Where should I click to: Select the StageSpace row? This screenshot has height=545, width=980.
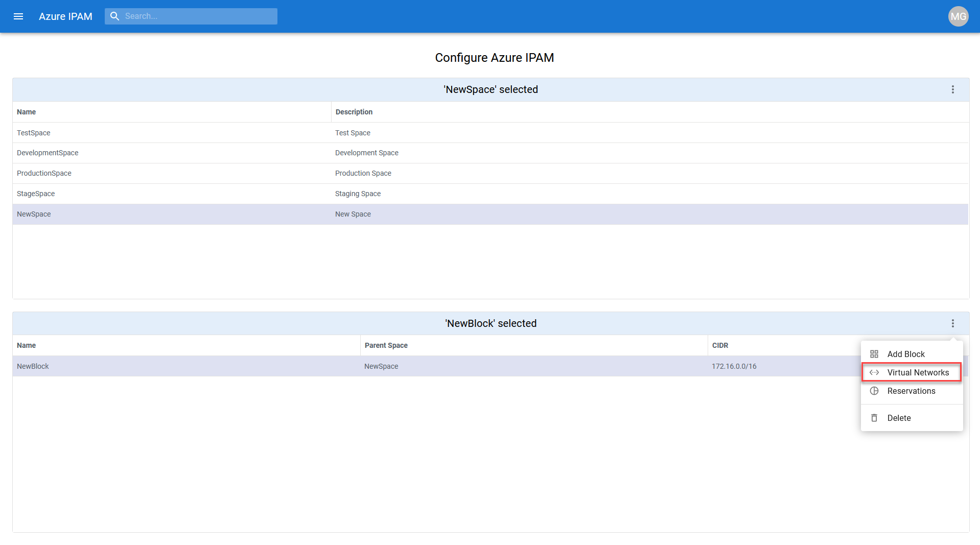point(490,194)
